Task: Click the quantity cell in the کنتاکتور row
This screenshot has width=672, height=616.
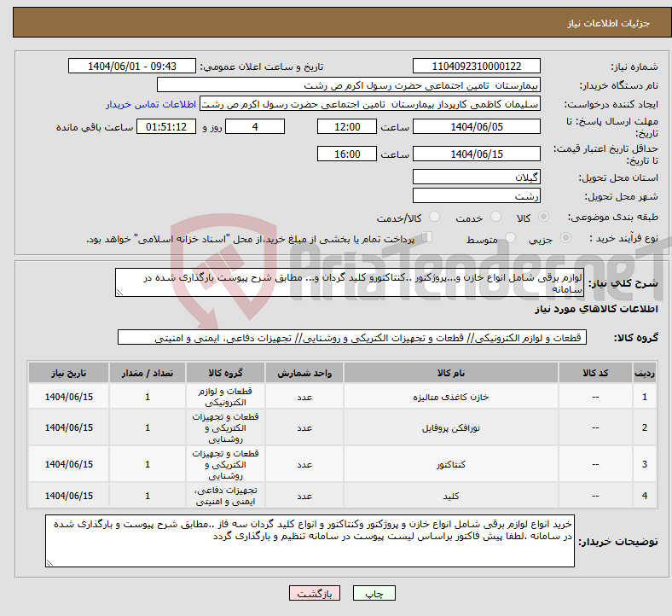Action: [x=147, y=464]
